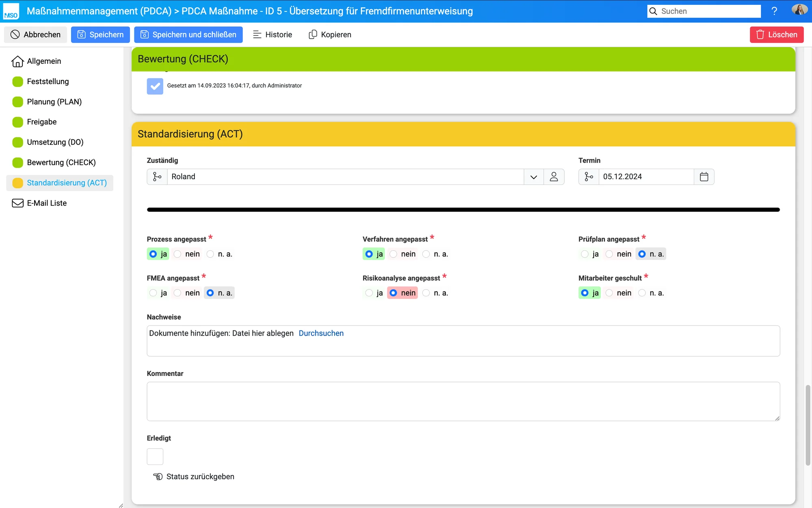Click Speichern und schließen button

[x=188, y=35]
